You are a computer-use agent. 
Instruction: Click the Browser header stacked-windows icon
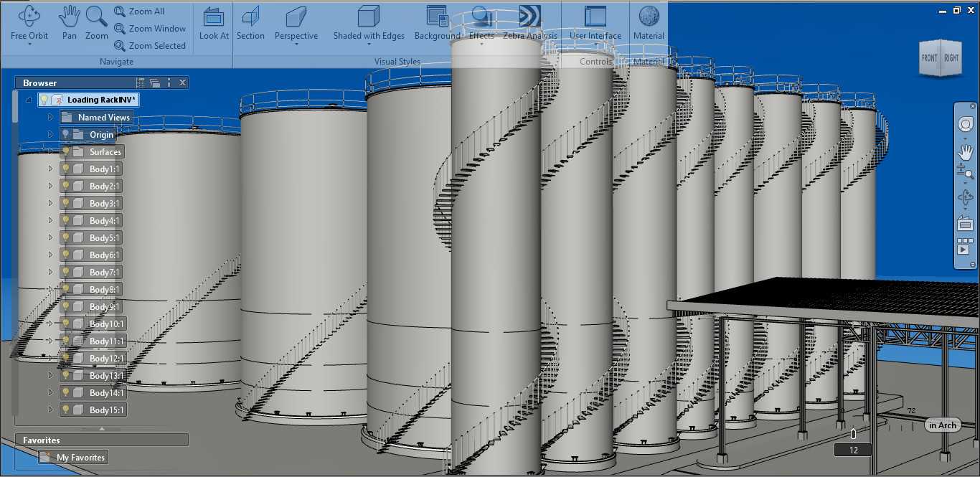coord(155,83)
